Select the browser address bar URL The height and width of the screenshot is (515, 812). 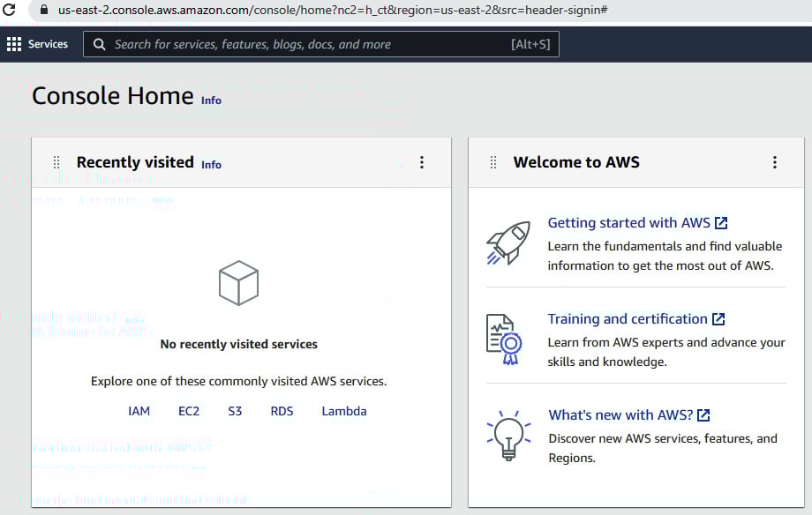coord(333,10)
